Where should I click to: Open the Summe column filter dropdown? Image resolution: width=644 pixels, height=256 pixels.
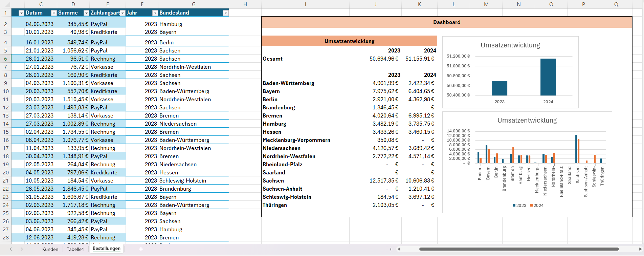pyautogui.click(x=86, y=13)
